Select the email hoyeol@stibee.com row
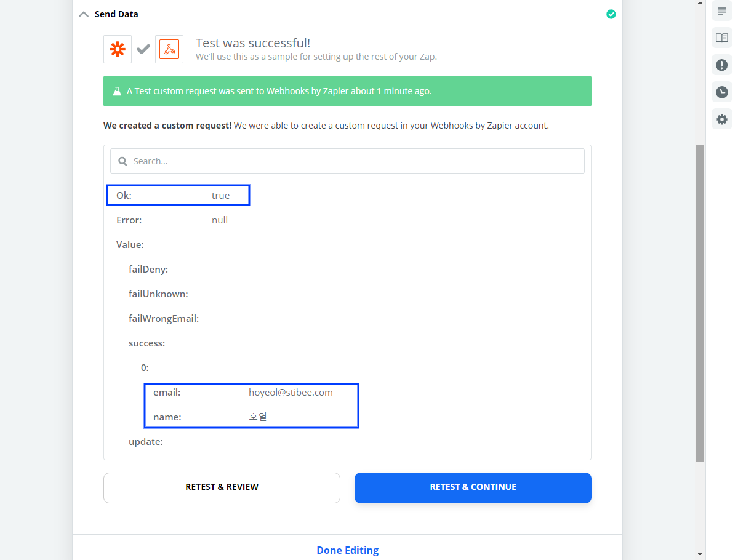The image size is (738, 560). pos(251,393)
